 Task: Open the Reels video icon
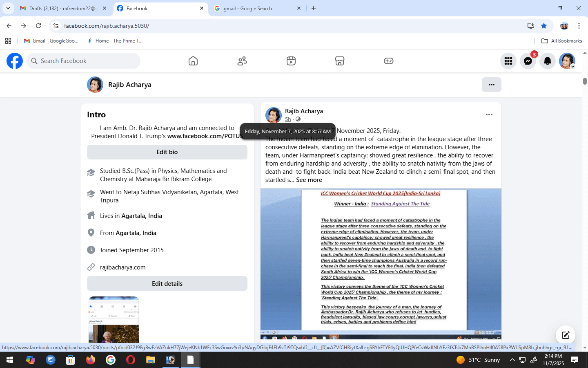[x=291, y=61]
